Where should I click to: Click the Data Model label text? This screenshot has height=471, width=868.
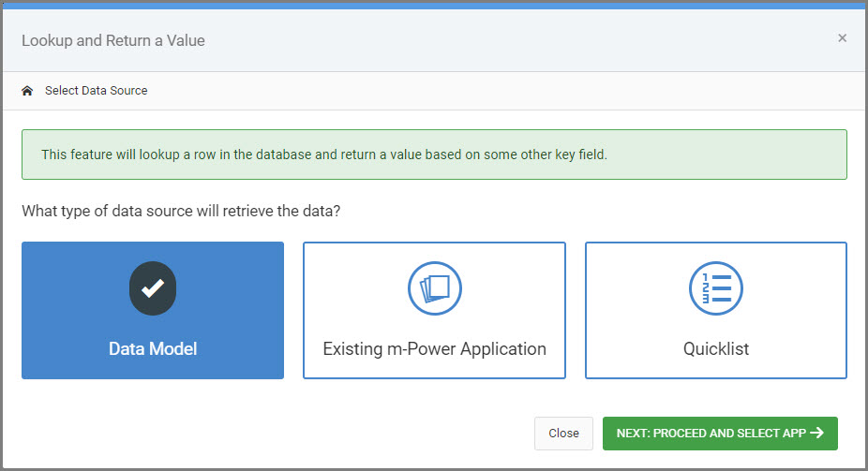click(153, 349)
